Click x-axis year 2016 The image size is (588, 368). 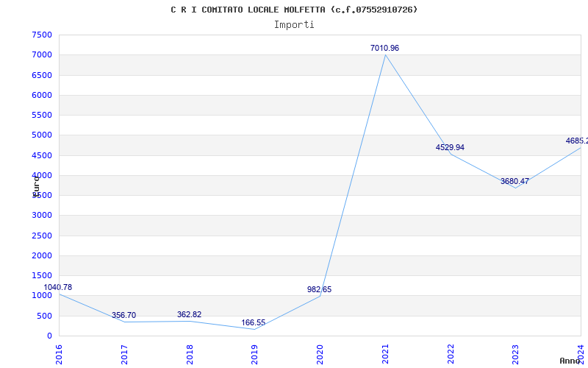(x=59, y=354)
